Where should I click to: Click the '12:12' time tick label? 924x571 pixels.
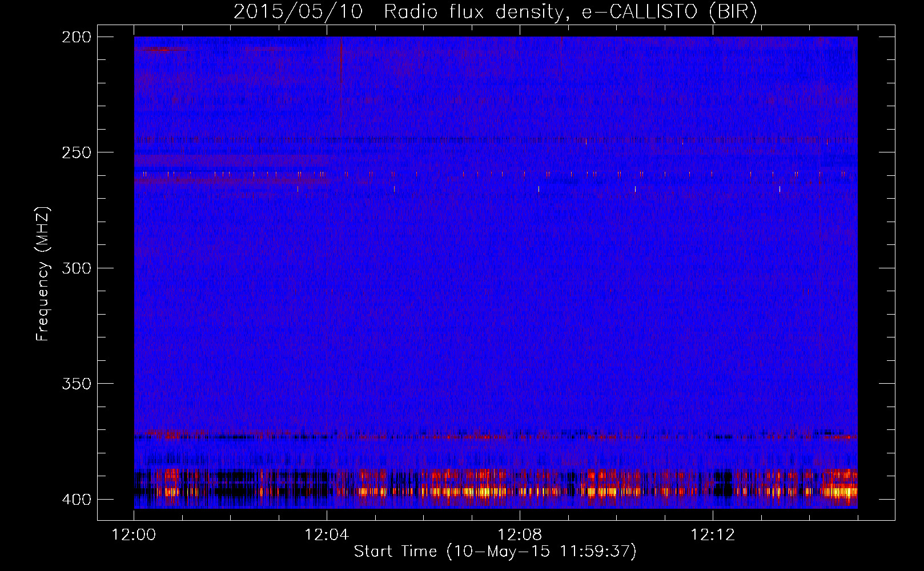tap(713, 535)
